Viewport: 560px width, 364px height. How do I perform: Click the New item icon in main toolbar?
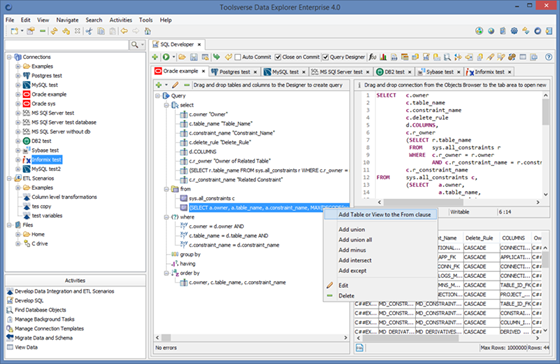pyautogui.click(x=14, y=31)
